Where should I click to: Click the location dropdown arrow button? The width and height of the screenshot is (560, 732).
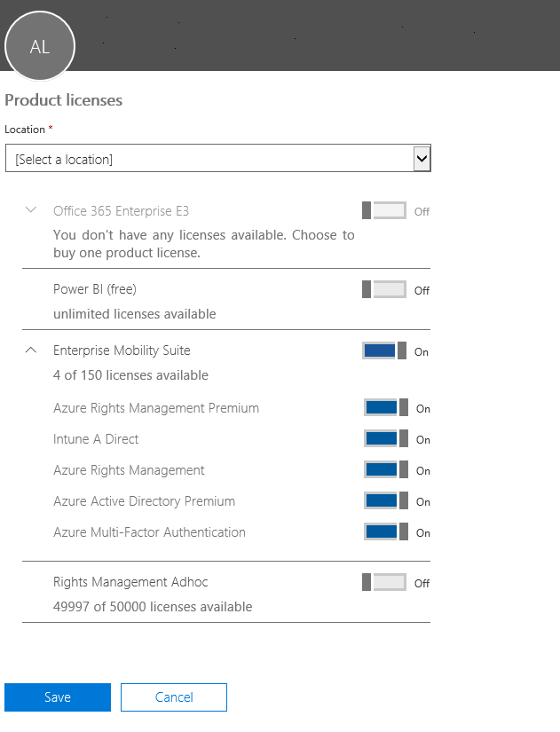[422, 159]
